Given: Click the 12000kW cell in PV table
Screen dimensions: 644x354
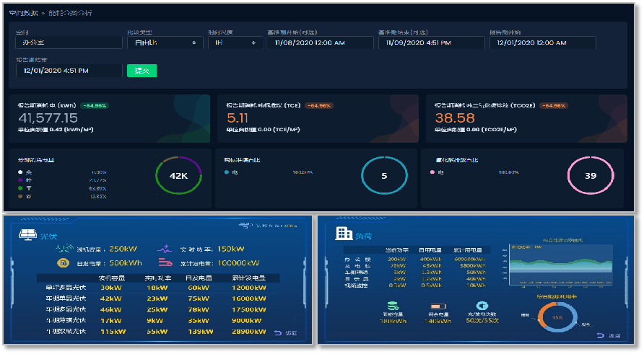Looking at the screenshot, I should 249,288.
